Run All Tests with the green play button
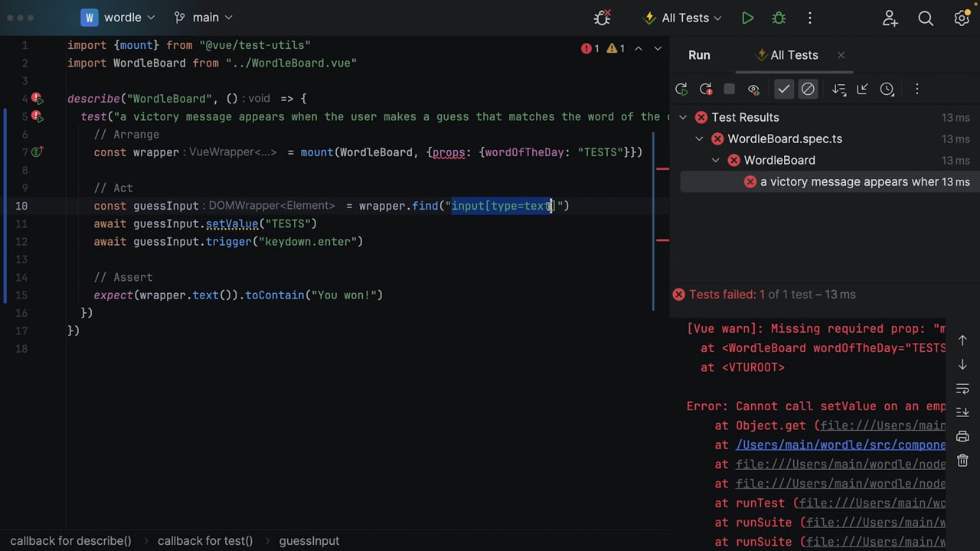Viewport: 980px width, 551px height. [747, 18]
